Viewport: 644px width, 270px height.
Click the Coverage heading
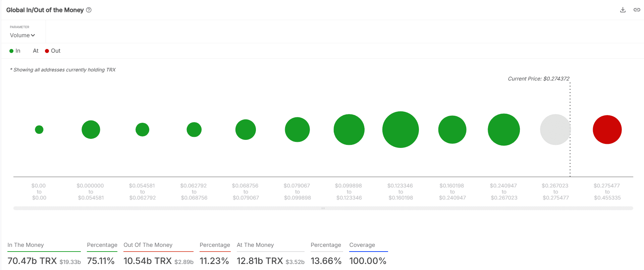point(362,245)
